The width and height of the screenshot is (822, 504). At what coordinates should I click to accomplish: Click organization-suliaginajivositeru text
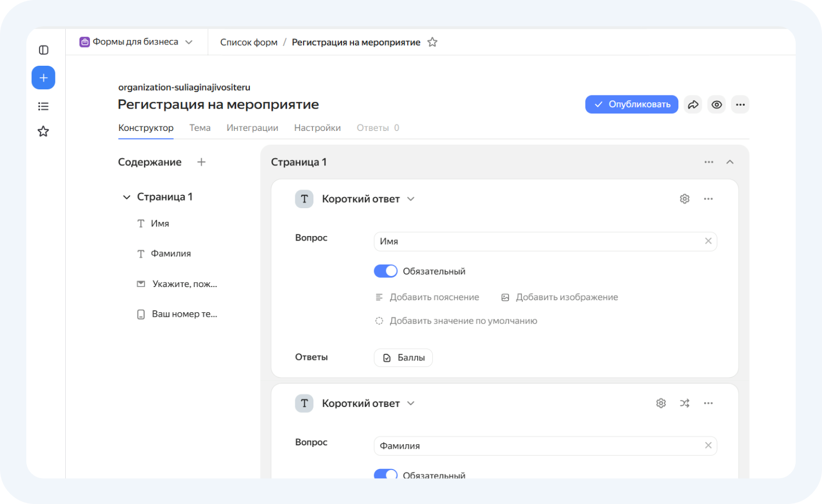(184, 87)
